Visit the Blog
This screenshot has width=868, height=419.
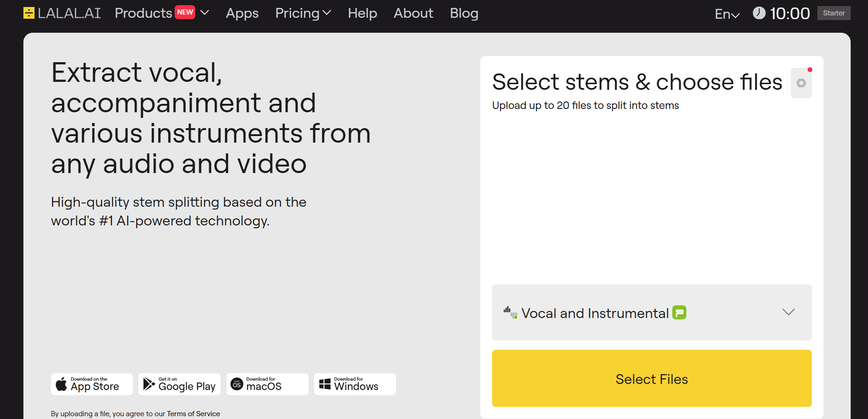coord(464,13)
